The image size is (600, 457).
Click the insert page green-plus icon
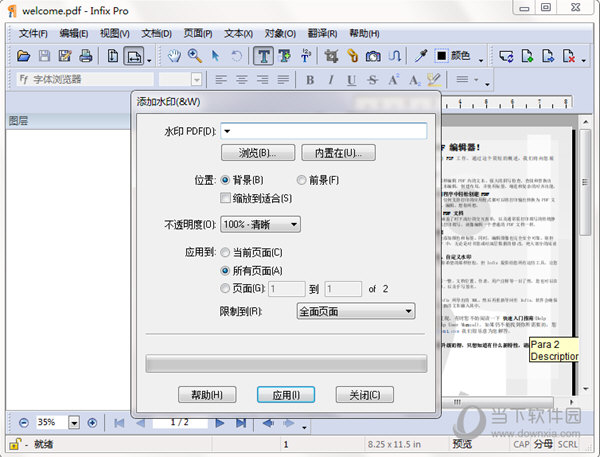click(527, 56)
